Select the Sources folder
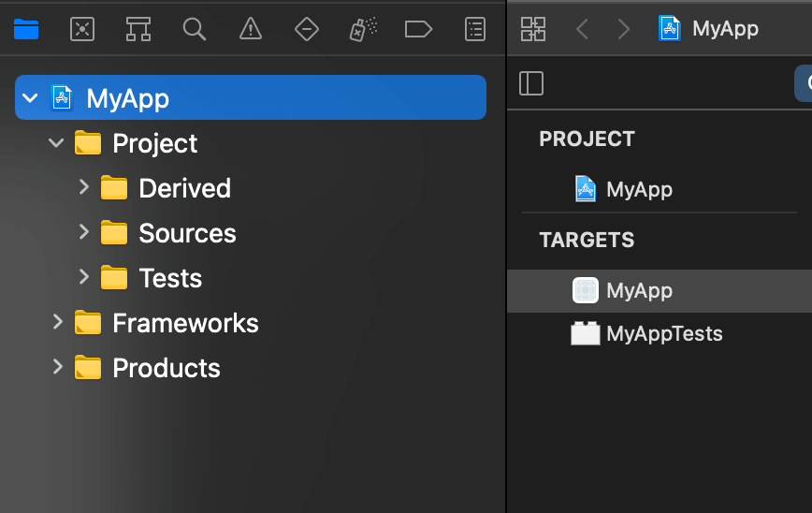The width and height of the screenshot is (812, 513). [187, 233]
